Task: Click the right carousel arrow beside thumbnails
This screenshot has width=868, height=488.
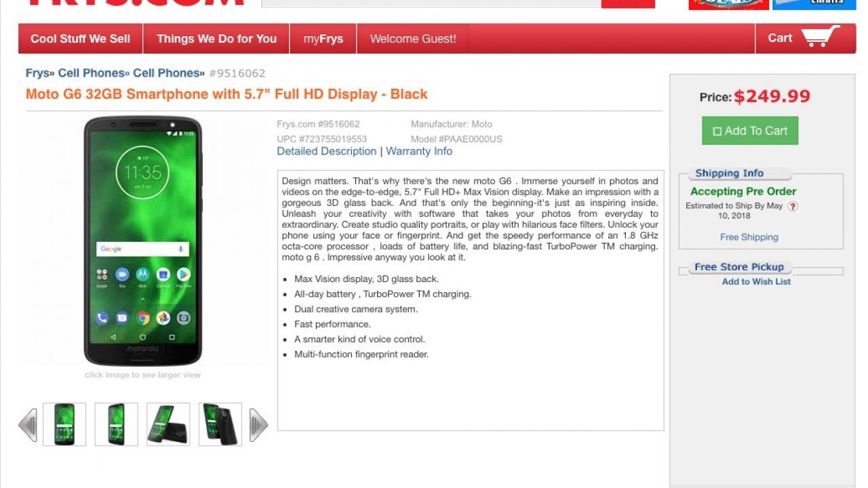Action: 259,425
